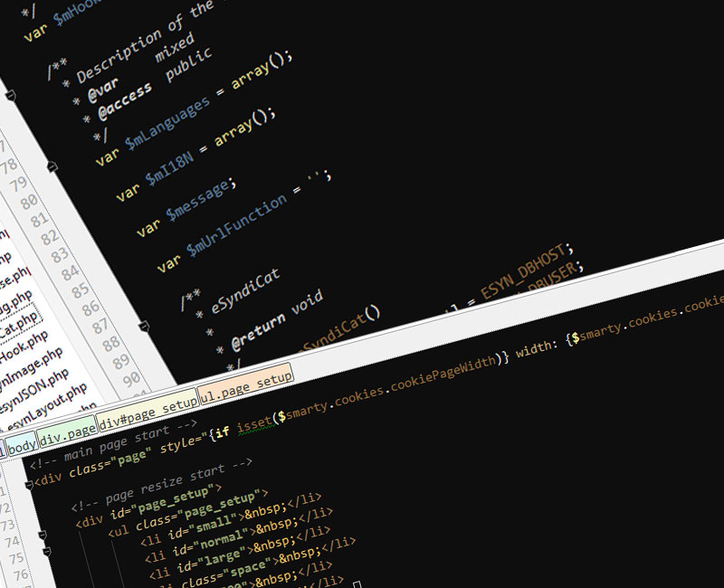
Task: Click the li id="large" line
Action: click(240, 553)
